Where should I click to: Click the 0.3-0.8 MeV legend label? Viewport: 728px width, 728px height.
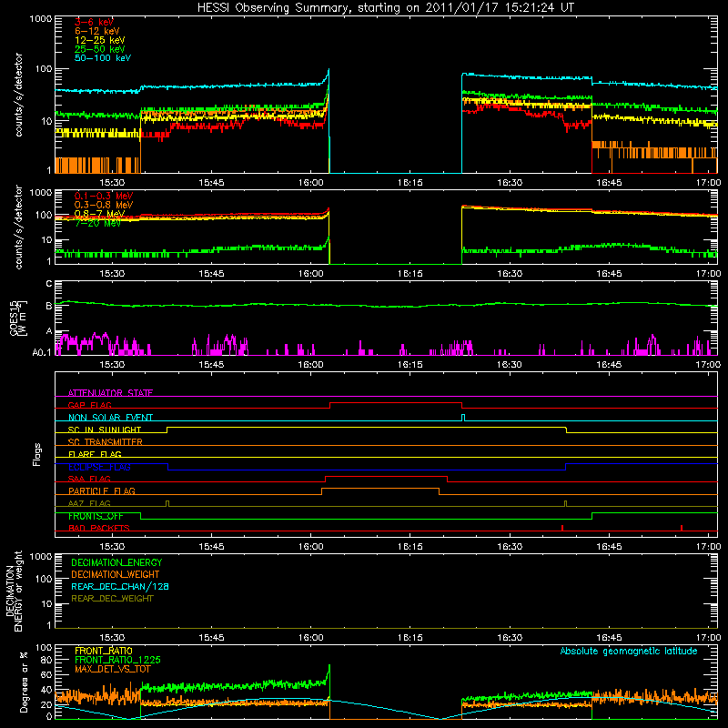(104, 205)
